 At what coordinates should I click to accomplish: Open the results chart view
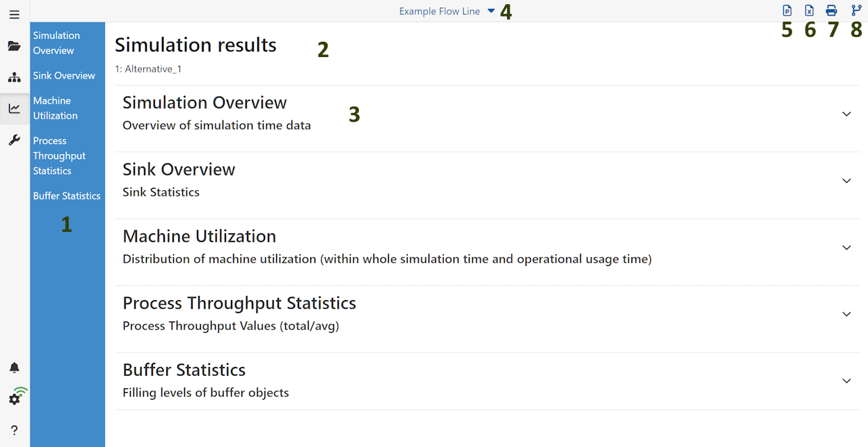pos(14,109)
